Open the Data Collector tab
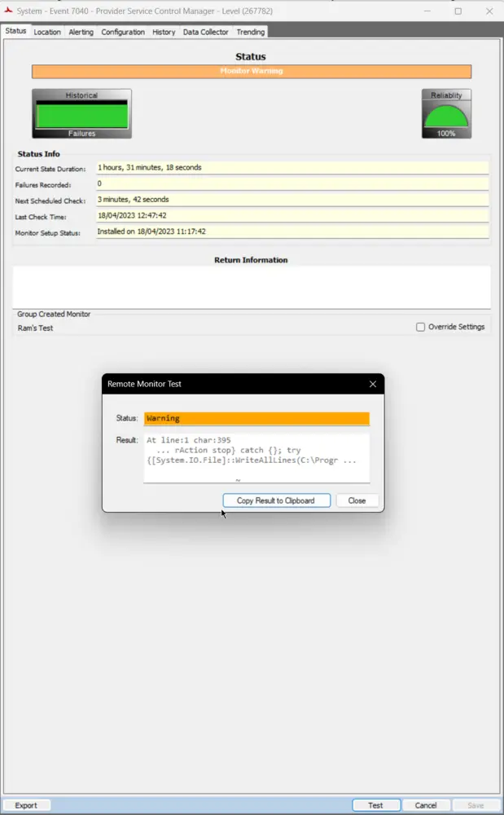This screenshot has height=815, width=504. (205, 32)
